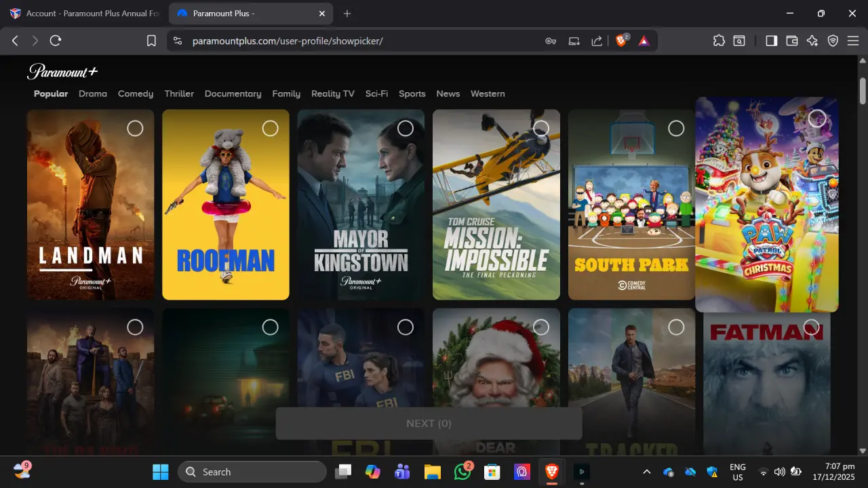This screenshot has height=488, width=868.
Task: Click the Roofman poster thumbnail
Action: [226, 205]
